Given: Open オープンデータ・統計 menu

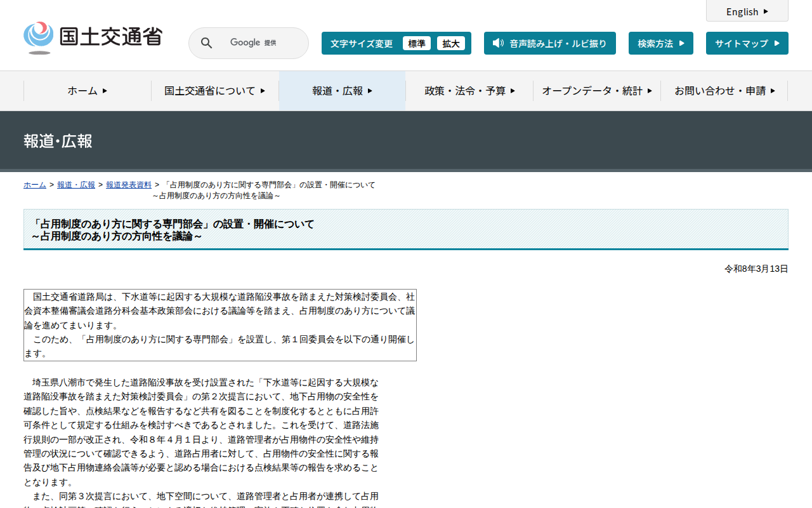Looking at the screenshot, I should pos(597,91).
